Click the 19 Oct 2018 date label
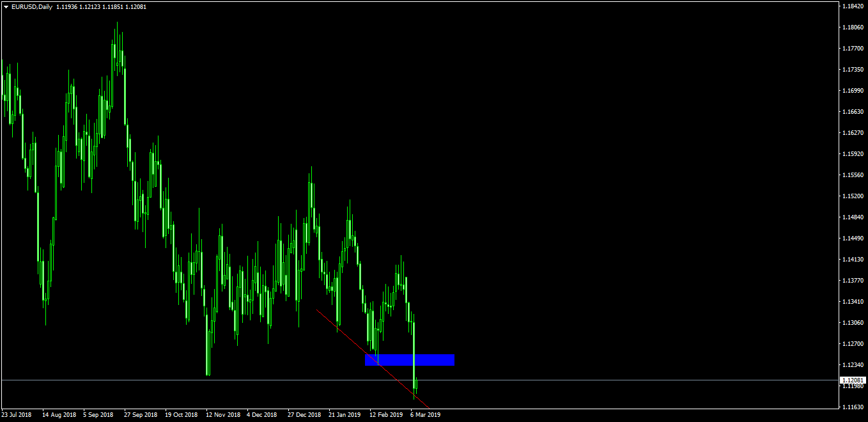 pyautogui.click(x=181, y=414)
